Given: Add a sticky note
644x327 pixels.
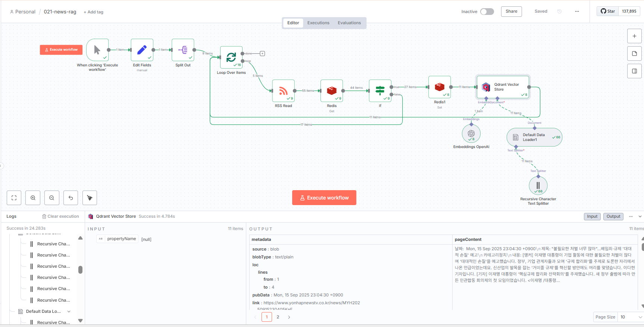Looking at the screenshot, I should tap(634, 54).
